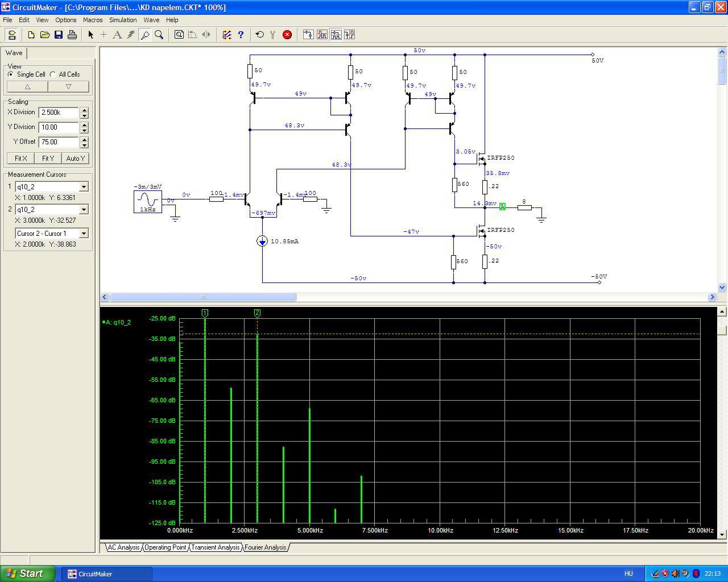
Task: Open the Simulation menu
Action: tap(123, 20)
